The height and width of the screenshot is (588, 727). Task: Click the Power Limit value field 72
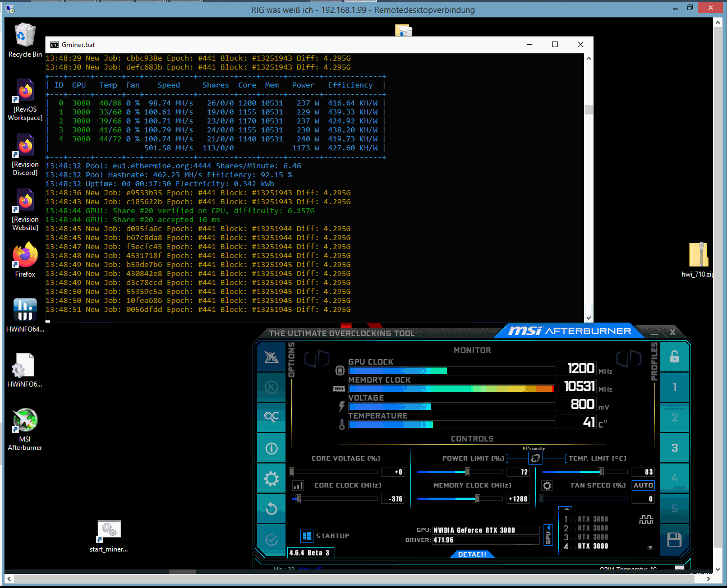pyautogui.click(x=518, y=472)
